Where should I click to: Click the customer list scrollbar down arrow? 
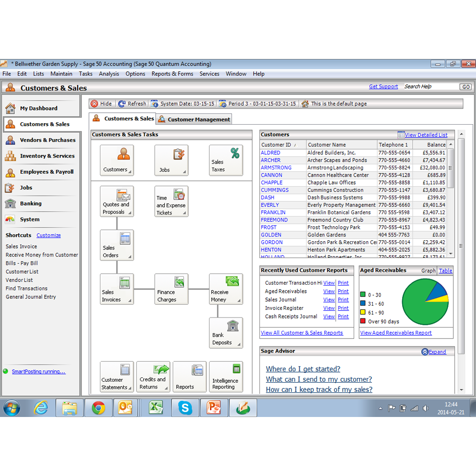tap(451, 254)
